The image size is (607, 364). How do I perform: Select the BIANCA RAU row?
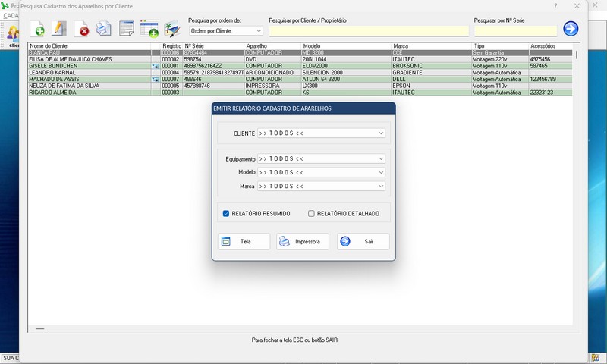(x=300, y=52)
